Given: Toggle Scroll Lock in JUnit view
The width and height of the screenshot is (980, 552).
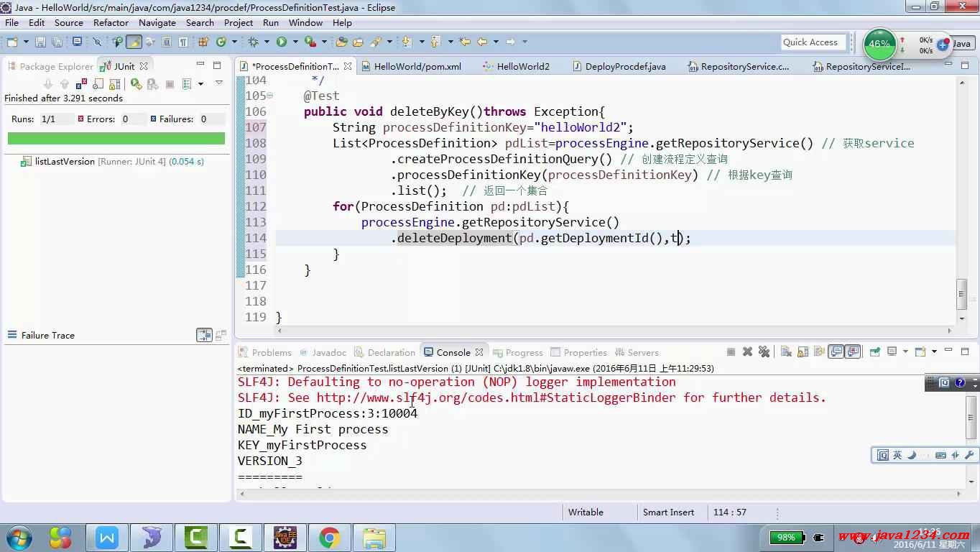Looking at the screenshot, I should (x=115, y=84).
